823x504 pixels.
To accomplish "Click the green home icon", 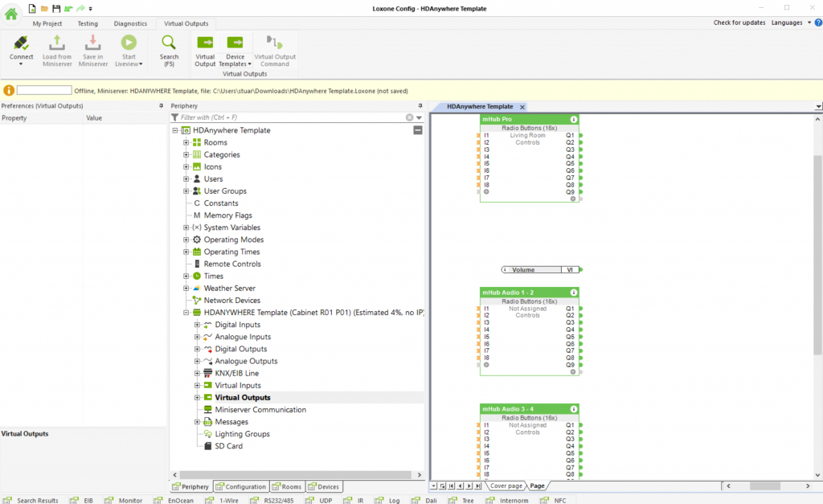I will (11, 14).
